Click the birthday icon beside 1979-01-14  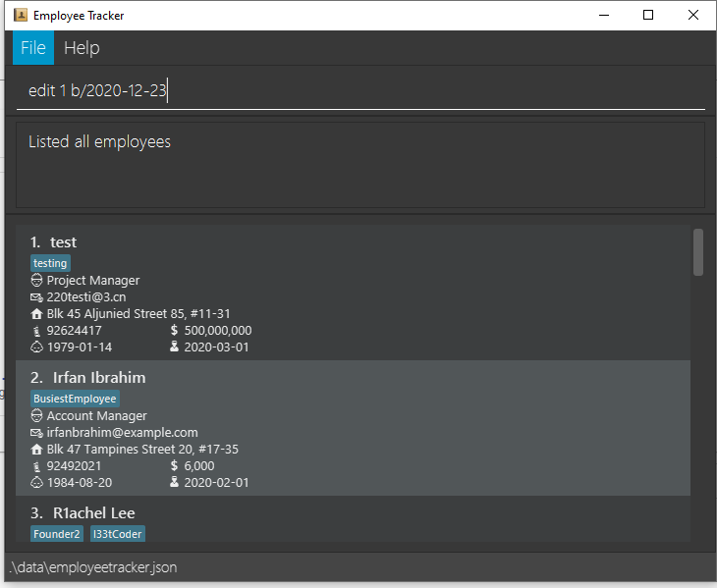click(x=36, y=347)
